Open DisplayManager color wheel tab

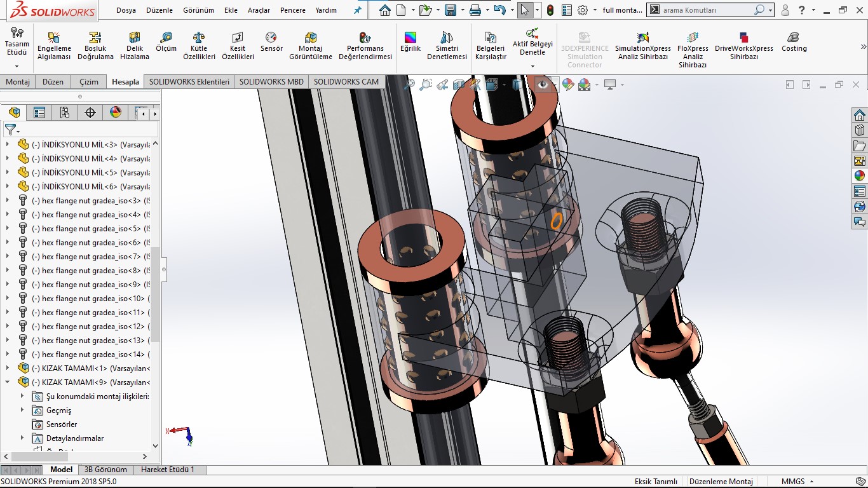point(116,112)
